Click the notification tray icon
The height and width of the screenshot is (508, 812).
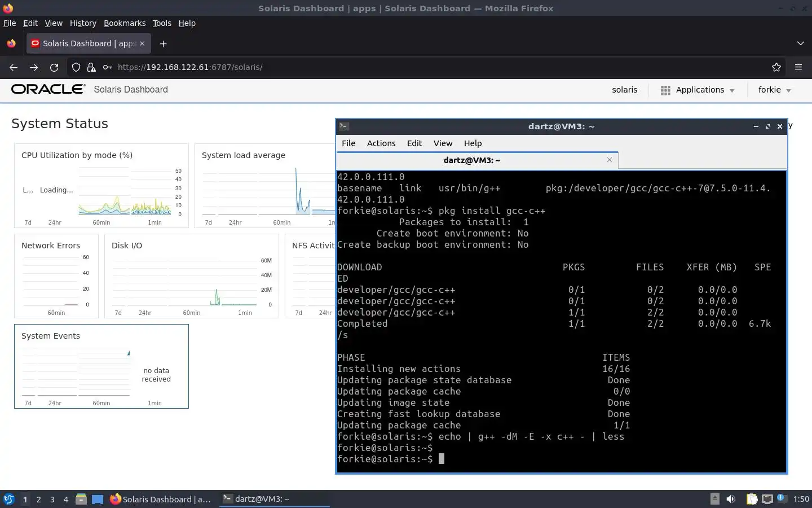[781, 498]
